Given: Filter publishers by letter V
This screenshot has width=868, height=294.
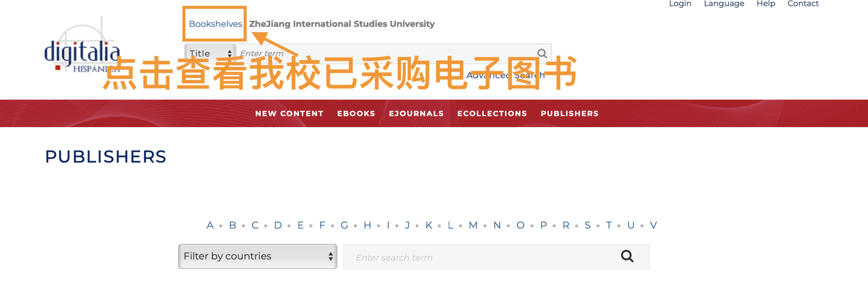Looking at the screenshot, I should point(654,225).
